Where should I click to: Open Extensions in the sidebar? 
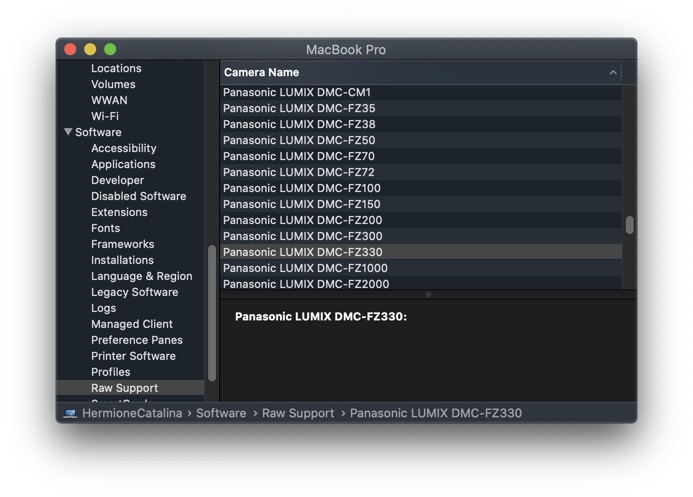(119, 212)
